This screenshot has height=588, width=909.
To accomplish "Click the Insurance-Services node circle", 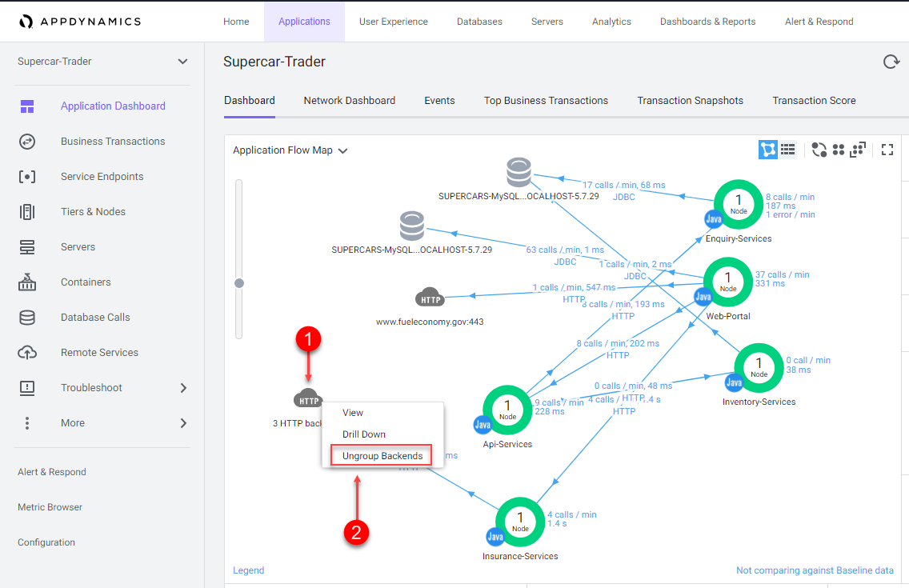I will tap(520, 522).
